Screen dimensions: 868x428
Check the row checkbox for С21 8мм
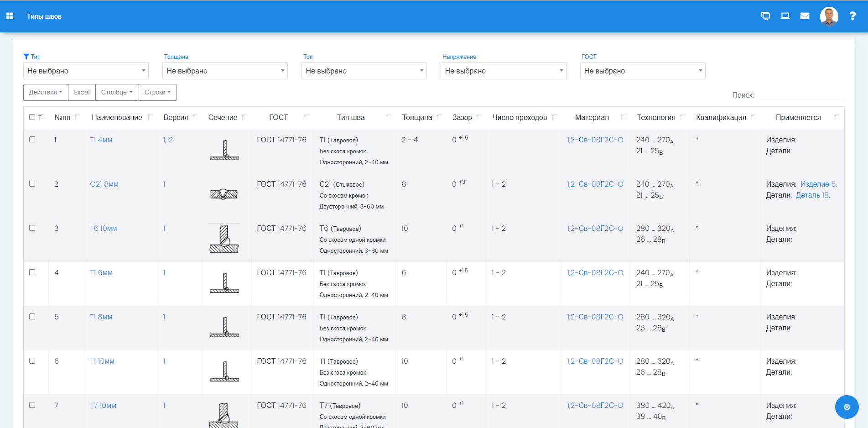click(x=32, y=183)
